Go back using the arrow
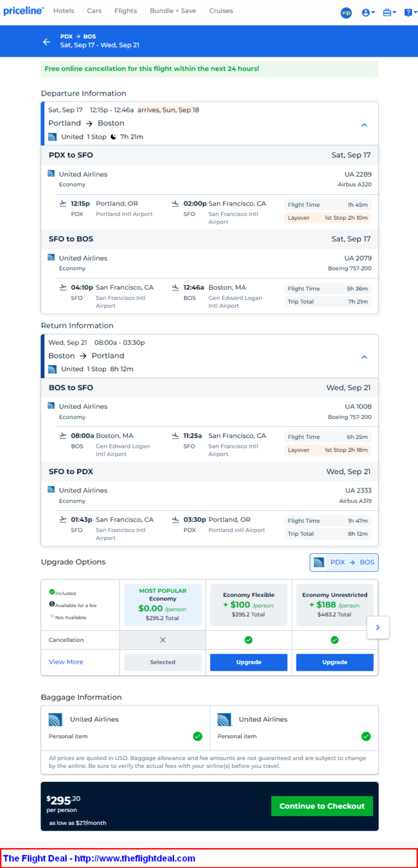This screenshot has width=418, height=868. click(x=46, y=42)
